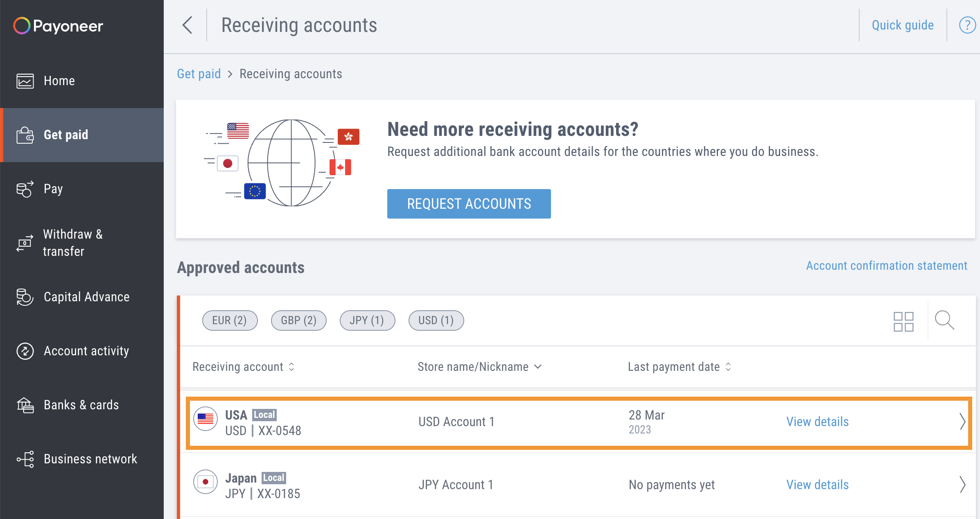Click the Payoneer logo
Screen dimensions: 980x519
(58, 26)
